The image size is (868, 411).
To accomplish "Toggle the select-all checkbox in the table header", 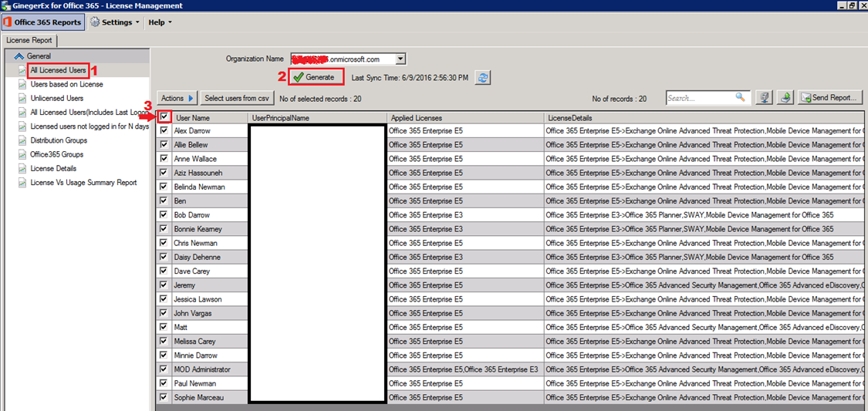I will (x=164, y=117).
